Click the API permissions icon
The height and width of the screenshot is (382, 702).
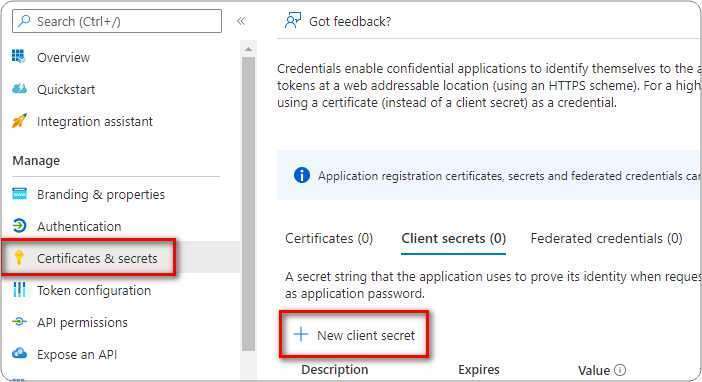pos(19,322)
